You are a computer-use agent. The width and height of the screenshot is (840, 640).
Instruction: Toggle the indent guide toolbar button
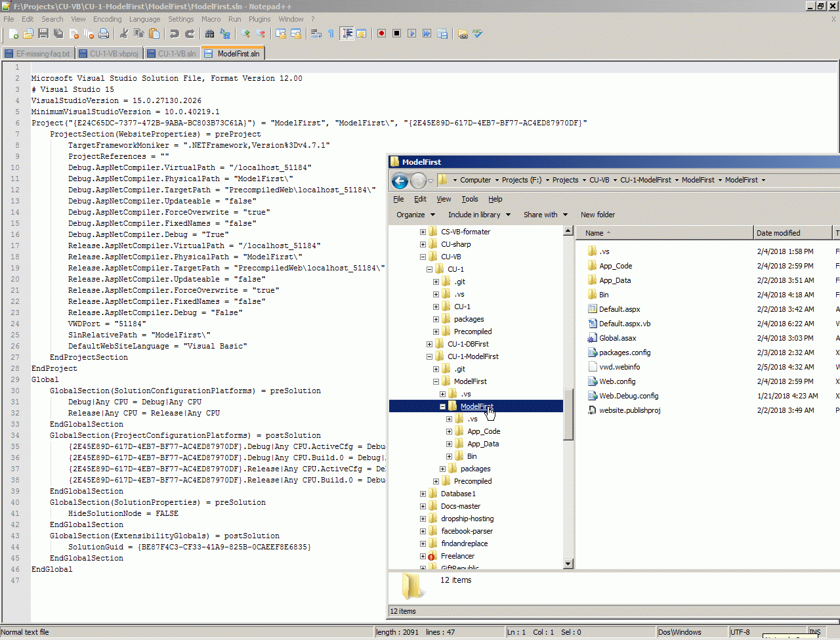(346, 33)
